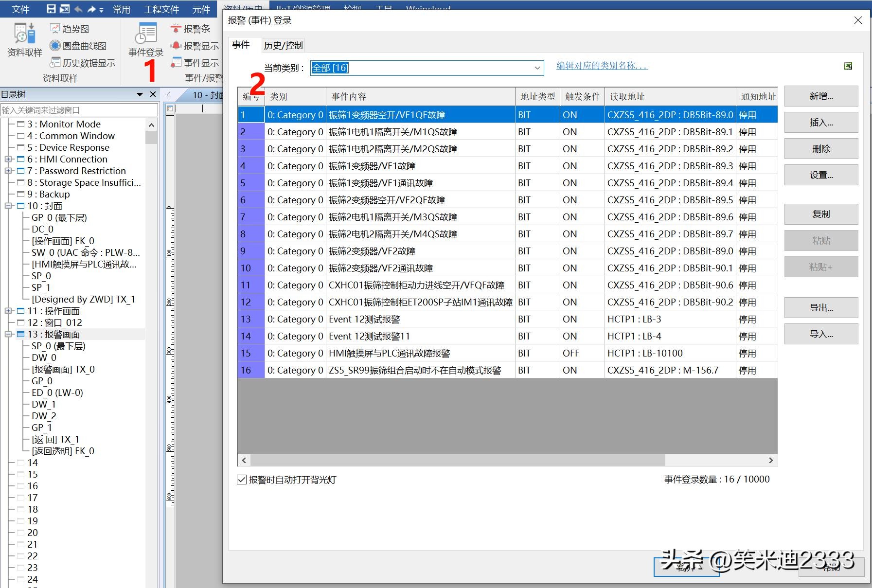
Task: Click the 资料取样 data sampling icon
Action: 24,34
